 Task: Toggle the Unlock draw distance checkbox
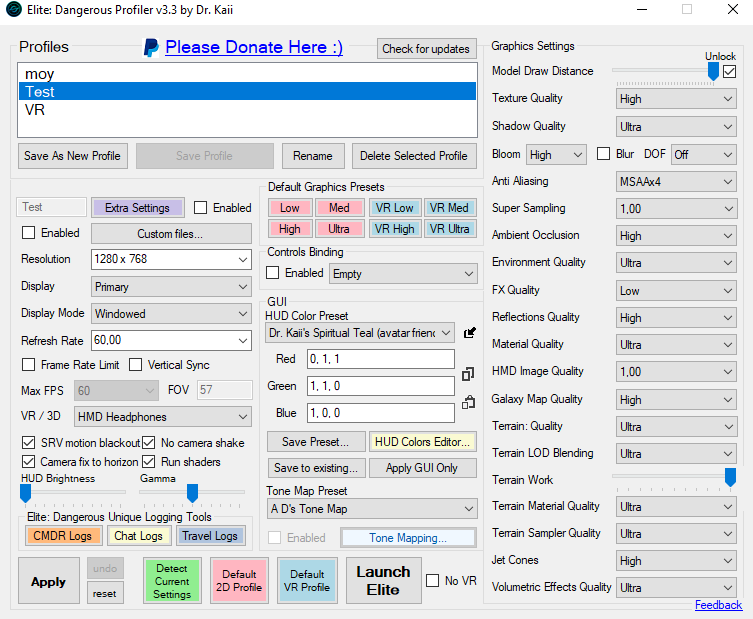tap(729, 72)
